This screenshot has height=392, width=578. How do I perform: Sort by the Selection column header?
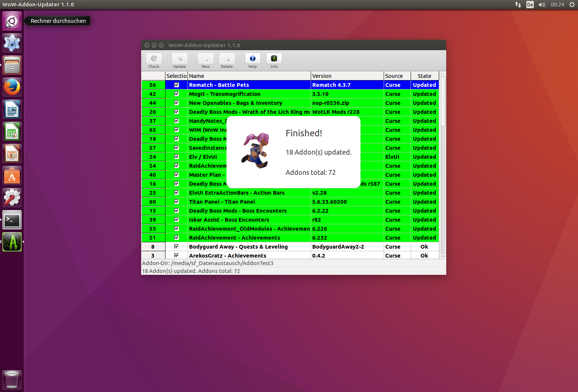coord(176,76)
